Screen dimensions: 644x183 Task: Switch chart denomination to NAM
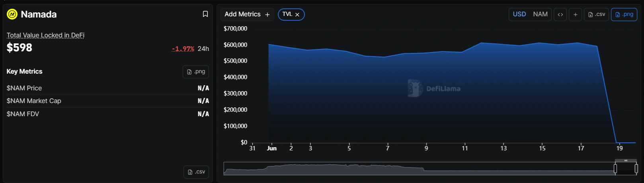coord(540,14)
